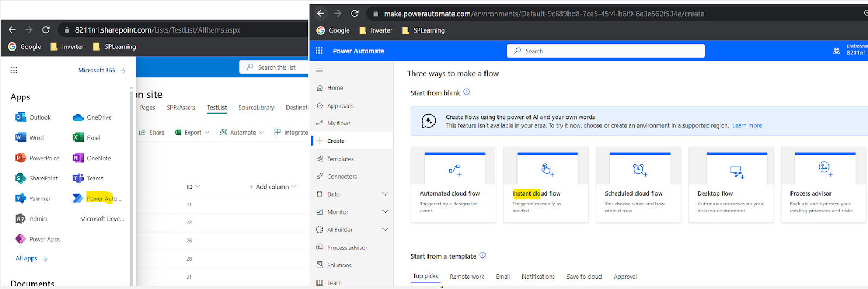Go back in SharePoint browser window
This screenshot has width=868, height=289.
click(x=12, y=30)
